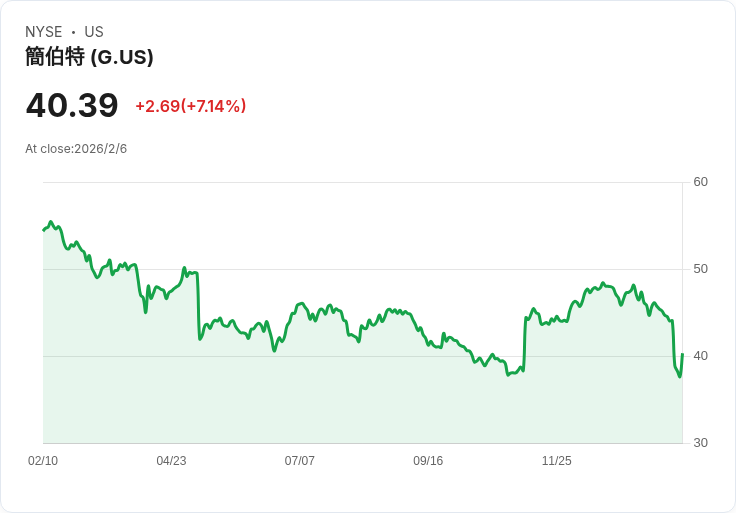Click the 60 horizontal gridline
This screenshot has width=736, height=513.
360,182
